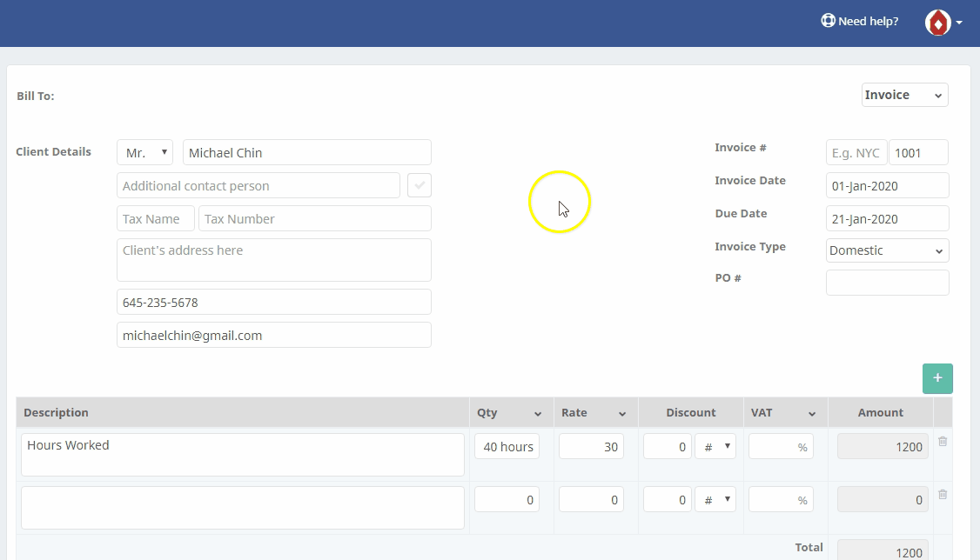Expand the Qty column header dropdown
Image resolution: width=980 pixels, height=560 pixels.
538,413
